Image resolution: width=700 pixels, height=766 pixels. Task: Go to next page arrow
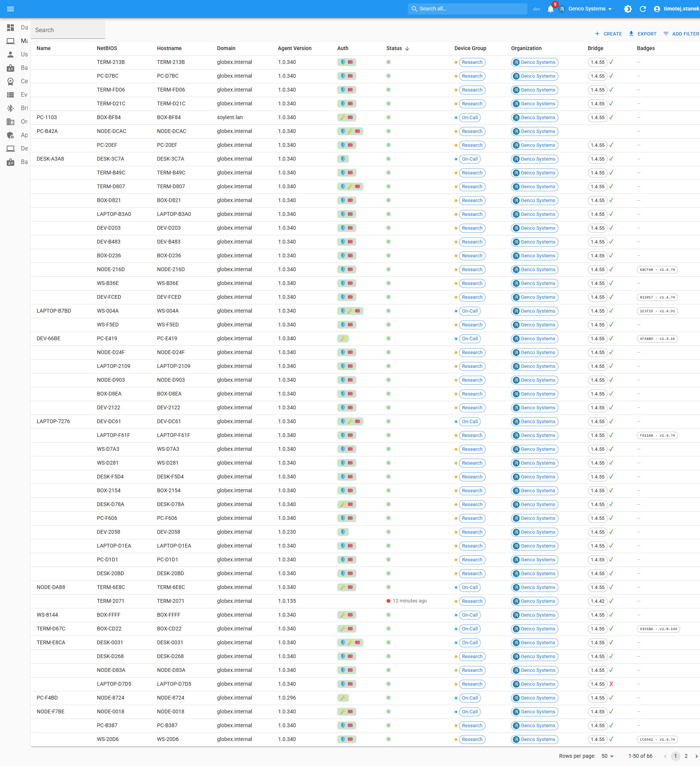(x=696, y=756)
